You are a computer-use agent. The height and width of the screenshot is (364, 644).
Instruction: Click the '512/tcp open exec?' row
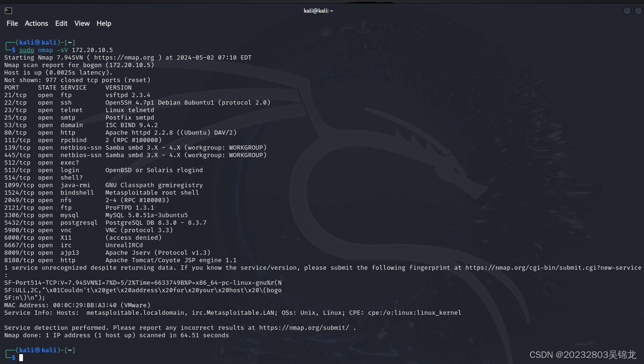coord(42,163)
